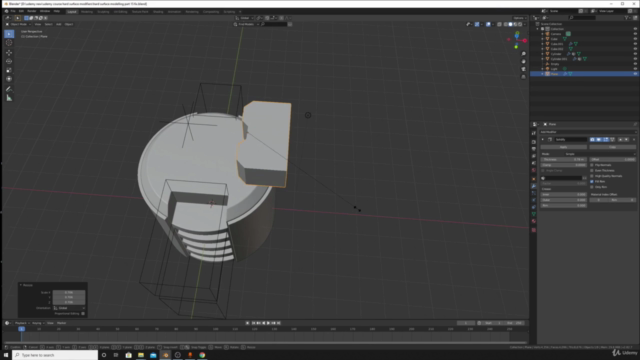The height and width of the screenshot is (360, 640).
Task: Switch to the Sculpting workspace tab
Action: coord(103,12)
